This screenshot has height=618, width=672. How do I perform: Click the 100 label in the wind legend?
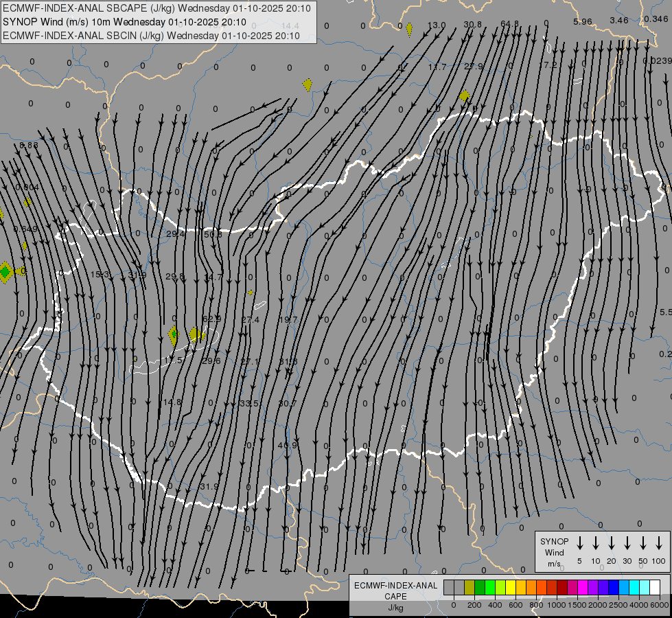click(x=658, y=561)
